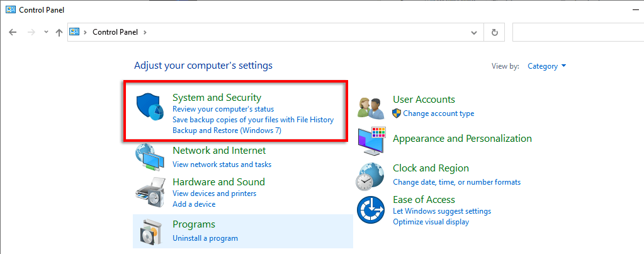Click the Appearance and Personalization monitor icon
This screenshot has height=254, width=644.
pos(371,141)
